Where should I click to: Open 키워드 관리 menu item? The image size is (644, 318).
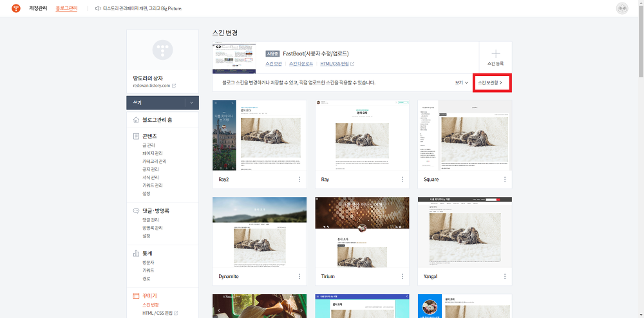tap(153, 185)
